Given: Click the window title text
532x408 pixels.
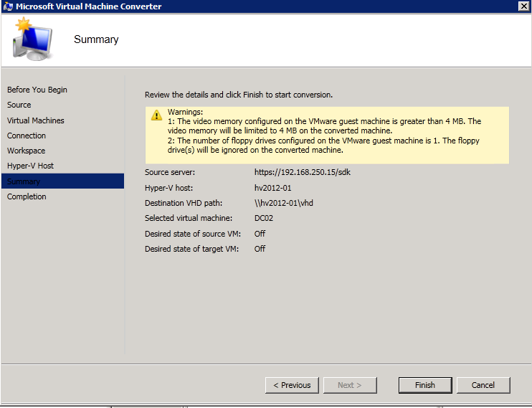Looking at the screenshot, I should click(89, 6).
